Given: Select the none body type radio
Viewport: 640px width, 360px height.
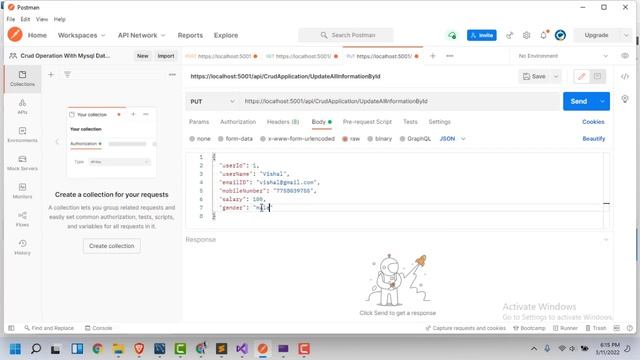Looking at the screenshot, I should [x=192, y=139].
